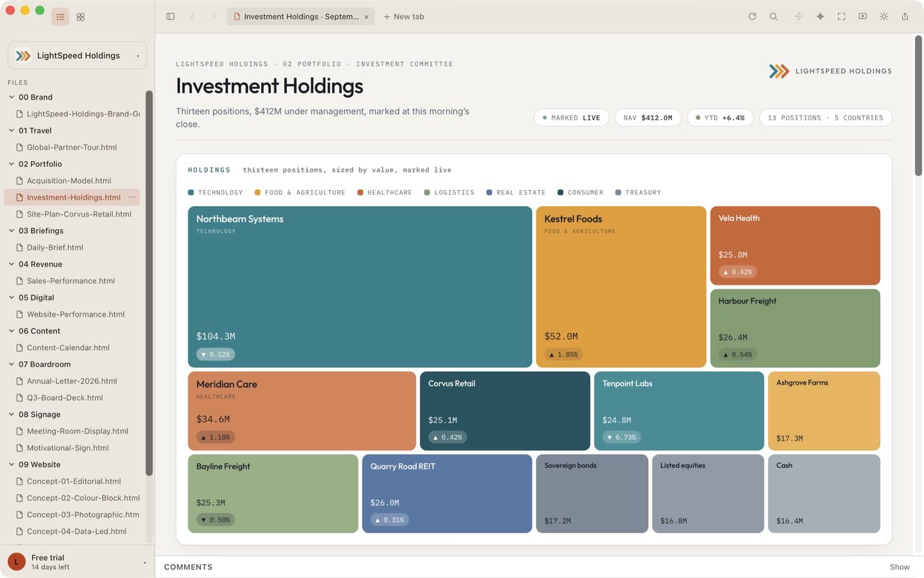Switch sidebar to list view
This screenshot has height=578, width=924.
(x=60, y=17)
